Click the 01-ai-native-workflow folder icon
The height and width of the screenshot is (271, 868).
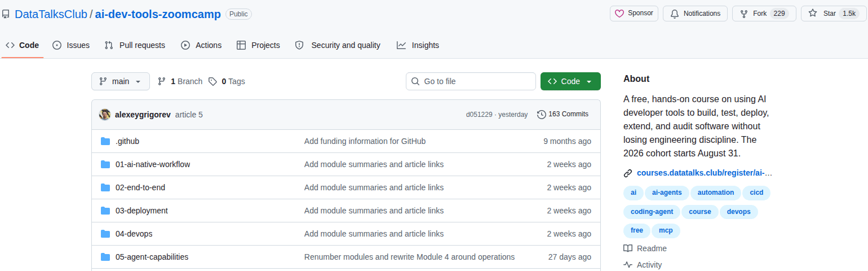(105, 164)
